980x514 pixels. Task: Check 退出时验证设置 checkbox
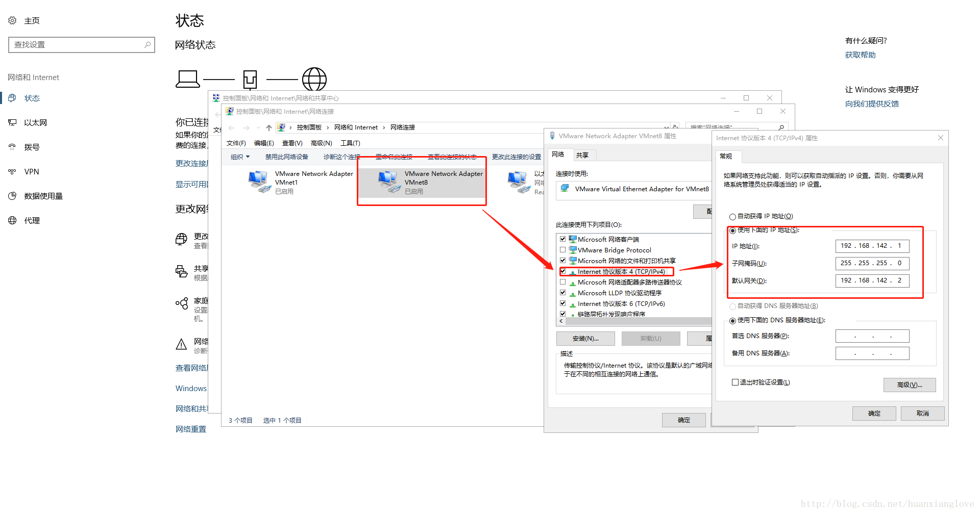(735, 382)
